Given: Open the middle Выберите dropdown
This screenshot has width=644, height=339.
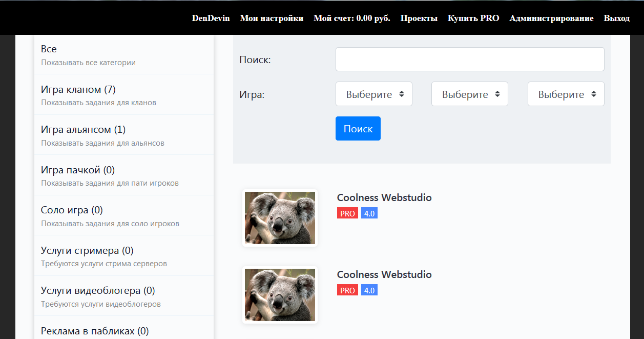Looking at the screenshot, I should click(470, 94).
